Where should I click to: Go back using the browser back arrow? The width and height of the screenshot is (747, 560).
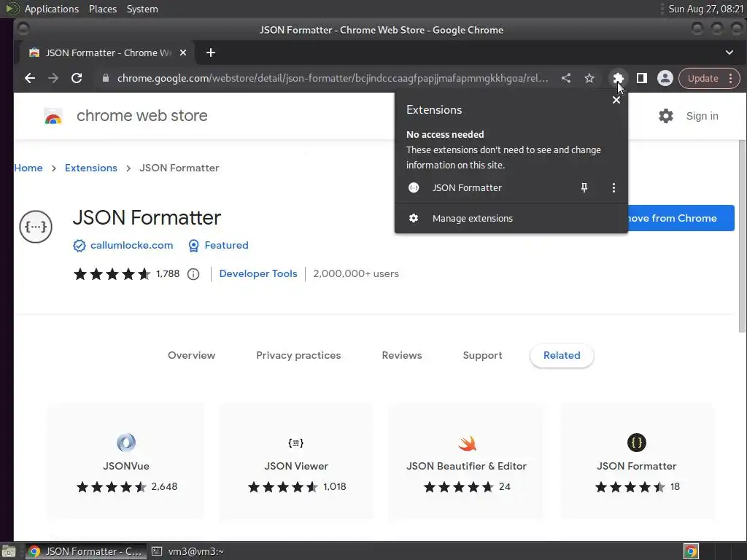(x=29, y=78)
